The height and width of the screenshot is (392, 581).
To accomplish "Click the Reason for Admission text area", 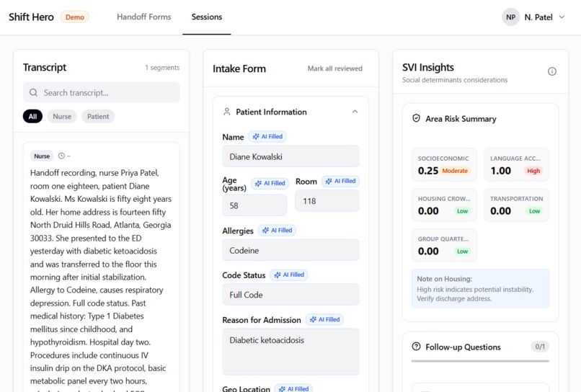I will click(x=291, y=352).
